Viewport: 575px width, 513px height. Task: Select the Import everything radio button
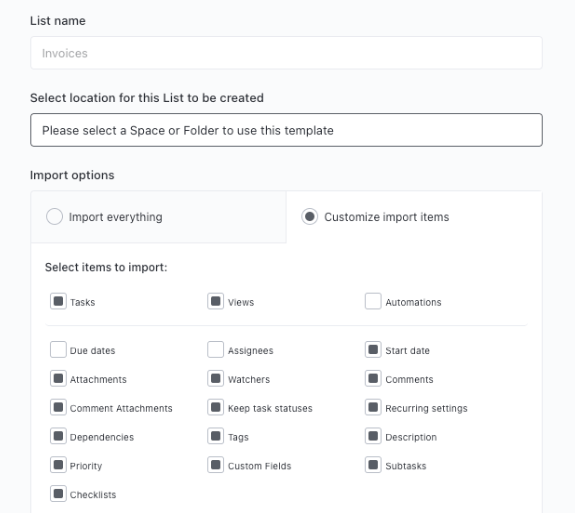point(54,216)
